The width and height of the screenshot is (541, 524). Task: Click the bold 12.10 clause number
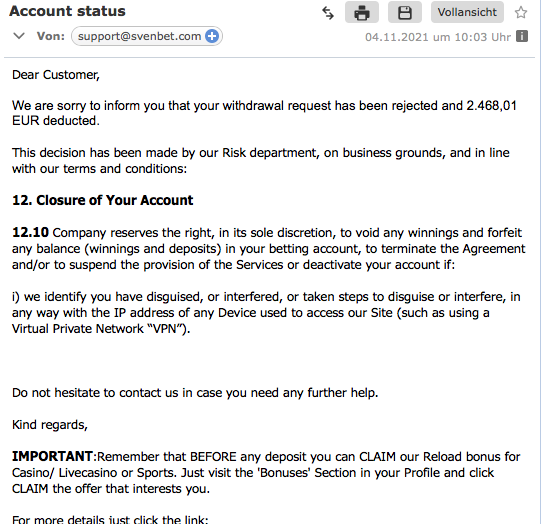pyautogui.click(x=30, y=232)
